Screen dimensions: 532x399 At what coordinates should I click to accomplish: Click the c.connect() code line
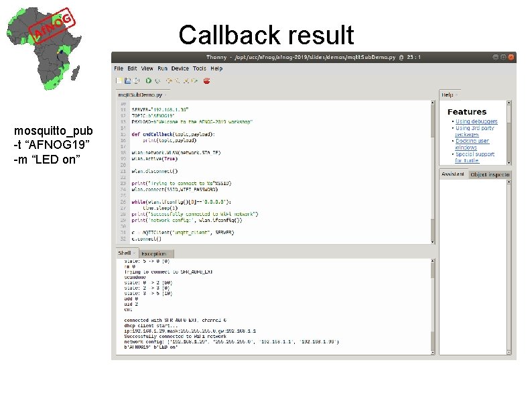point(146,239)
